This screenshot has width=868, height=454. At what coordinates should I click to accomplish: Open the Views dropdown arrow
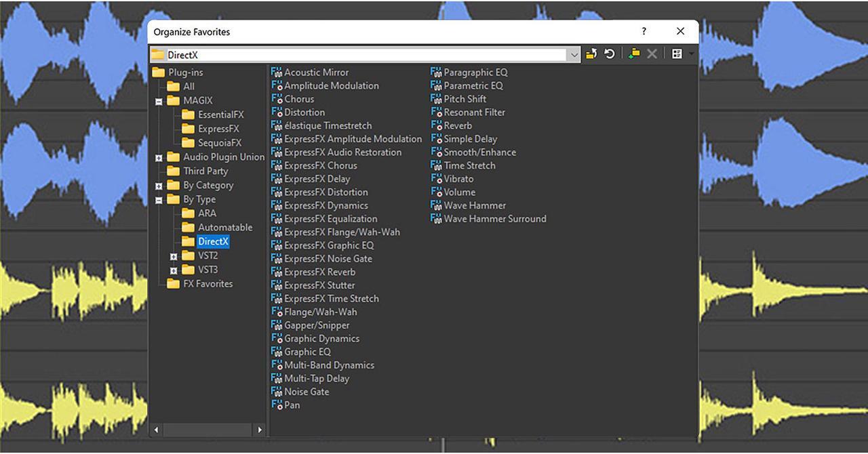click(x=692, y=54)
